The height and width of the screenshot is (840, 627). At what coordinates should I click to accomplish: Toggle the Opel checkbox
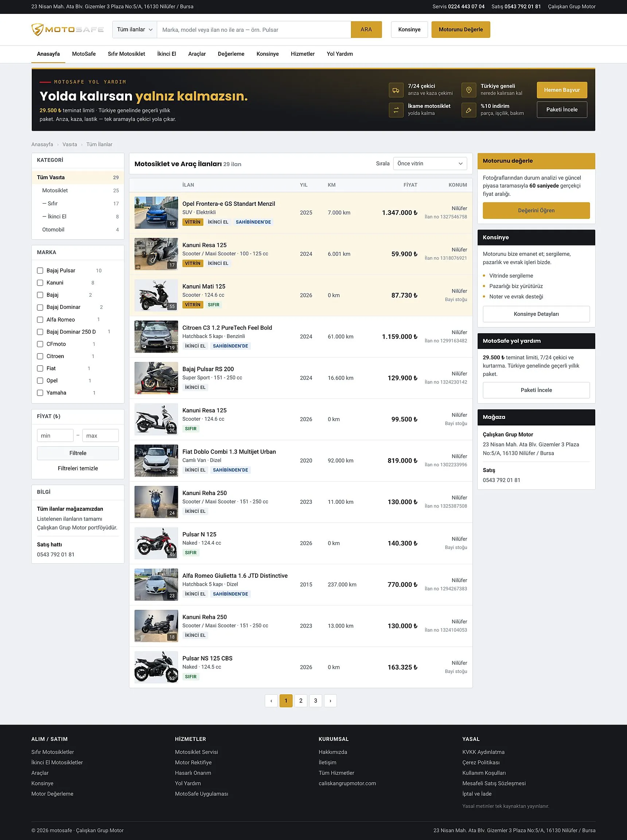click(40, 380)
